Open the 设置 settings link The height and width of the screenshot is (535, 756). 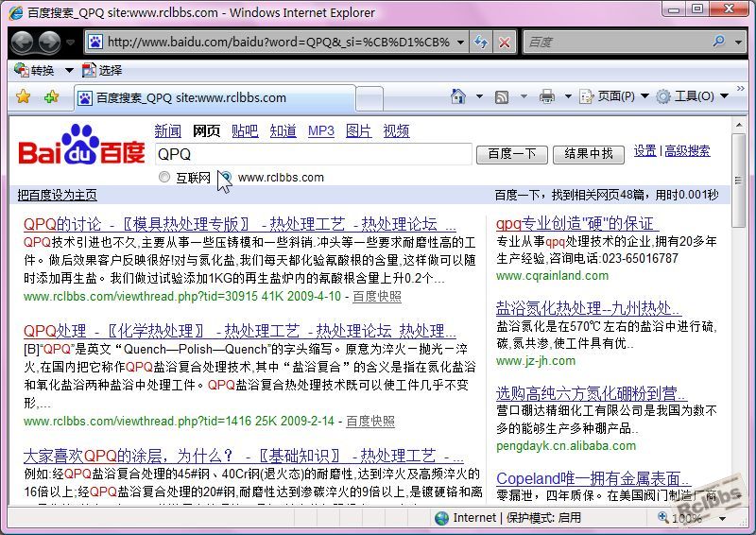point(645,151)
